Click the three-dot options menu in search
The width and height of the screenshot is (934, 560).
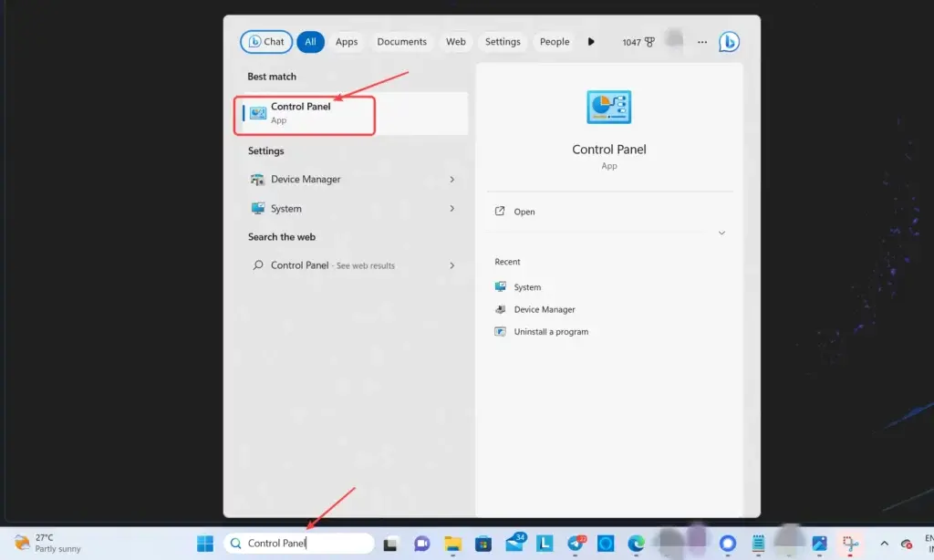pos(701,41)
